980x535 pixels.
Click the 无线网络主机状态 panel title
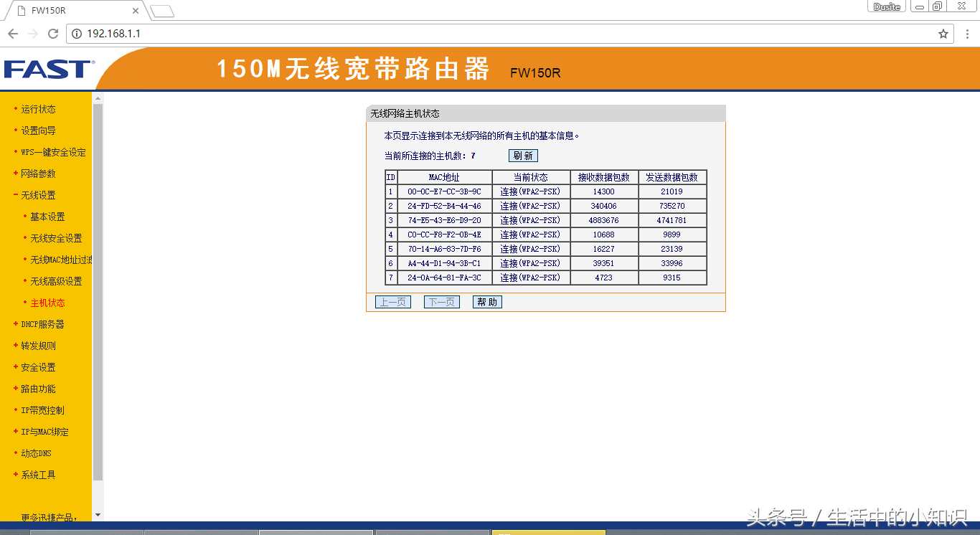[405, 113]
